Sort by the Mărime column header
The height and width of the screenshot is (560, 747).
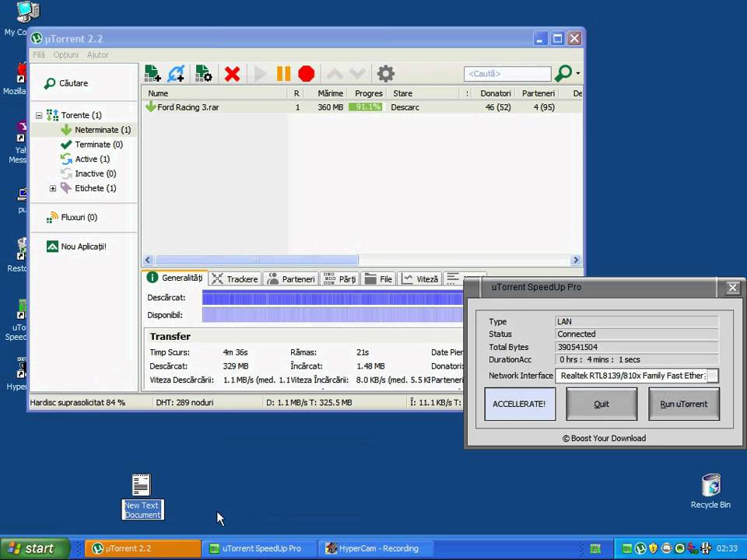tap(327, 93)
